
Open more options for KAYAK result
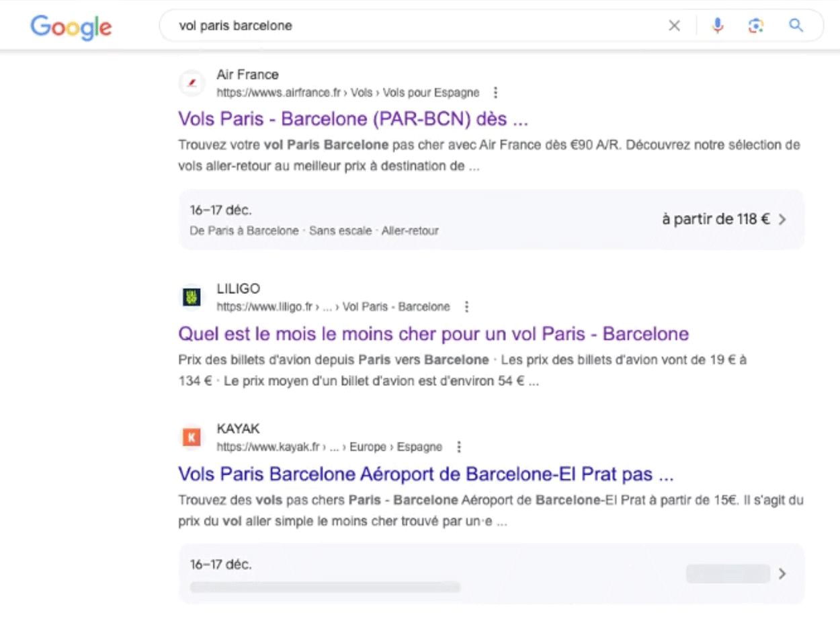[459, 447]
